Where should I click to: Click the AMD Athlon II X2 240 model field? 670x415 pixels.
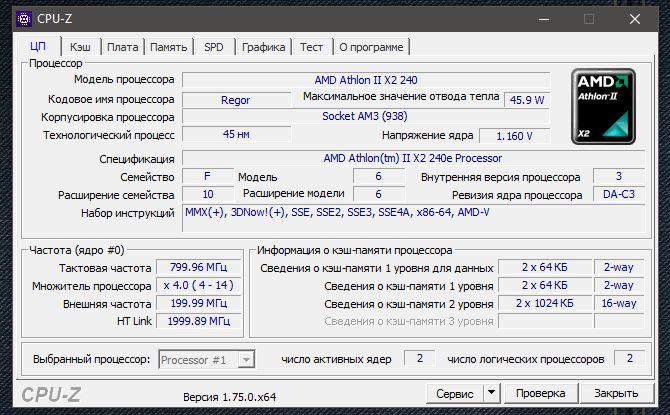[366, 80]
